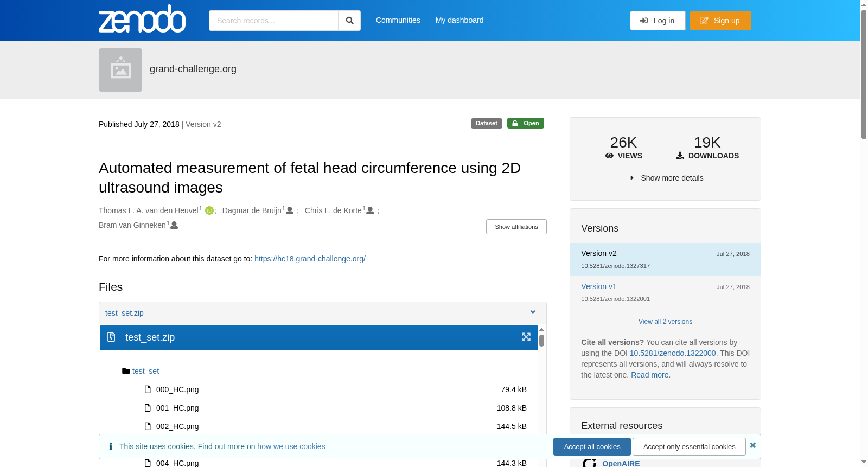Viewport: 868px width, 467px height.
Task: Dismiss the cookie banner with the X
Action: point(752,445)
